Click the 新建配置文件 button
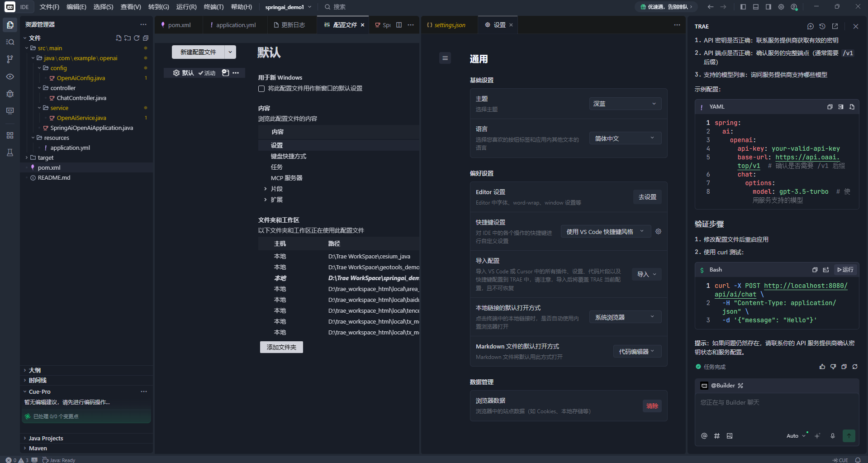The height and width of the screenshot is (463, 868). coord(198,52)
